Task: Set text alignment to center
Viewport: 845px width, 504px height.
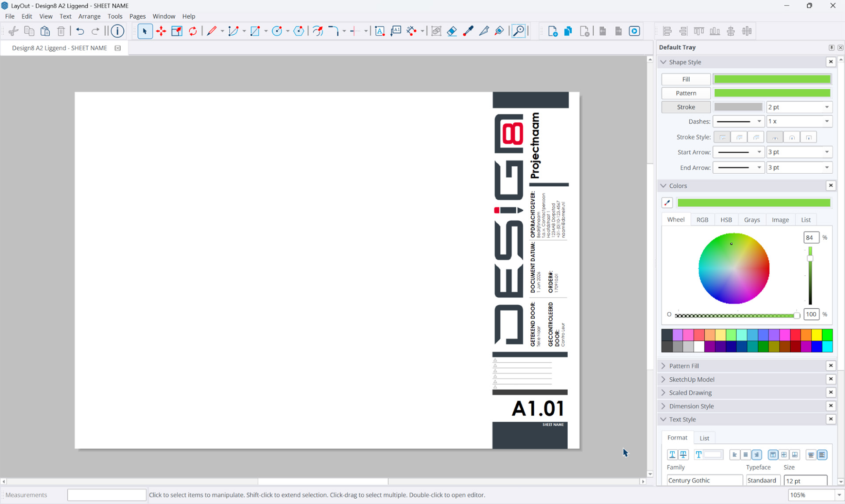Action: point(746,455)
